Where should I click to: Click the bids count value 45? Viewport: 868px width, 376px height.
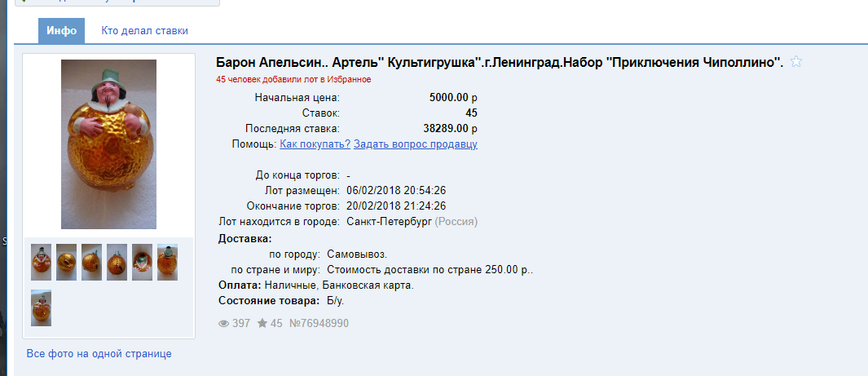[472, 113]
